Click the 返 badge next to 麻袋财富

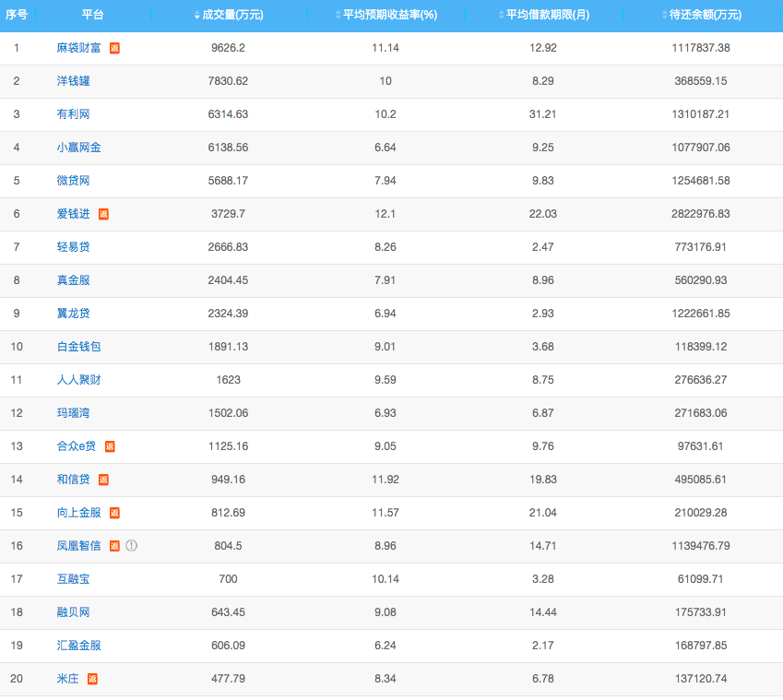pyautogui.click(x=114, y=48)
